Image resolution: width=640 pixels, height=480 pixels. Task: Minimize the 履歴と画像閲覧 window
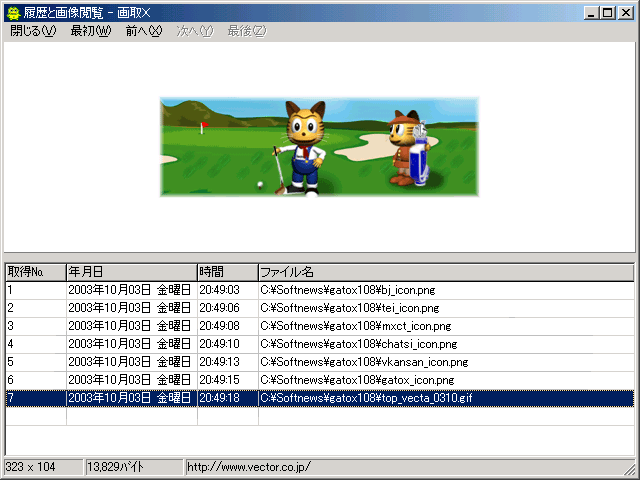591,13
